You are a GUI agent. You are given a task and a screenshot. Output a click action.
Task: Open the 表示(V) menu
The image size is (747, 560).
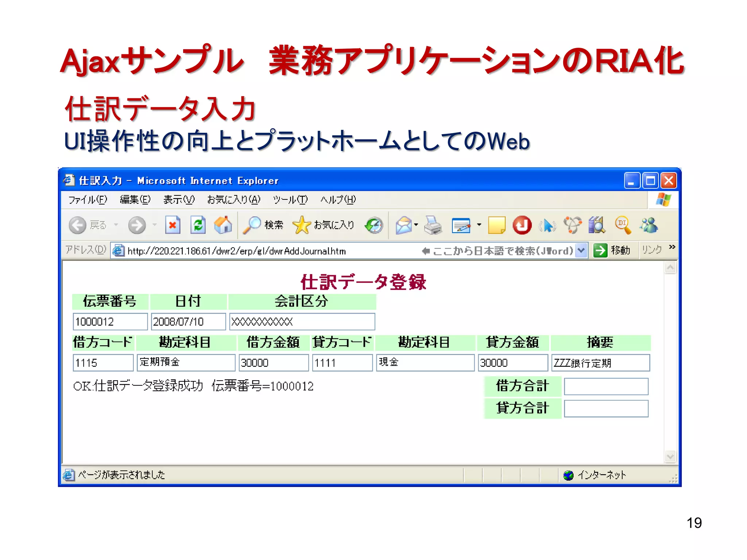179,200
